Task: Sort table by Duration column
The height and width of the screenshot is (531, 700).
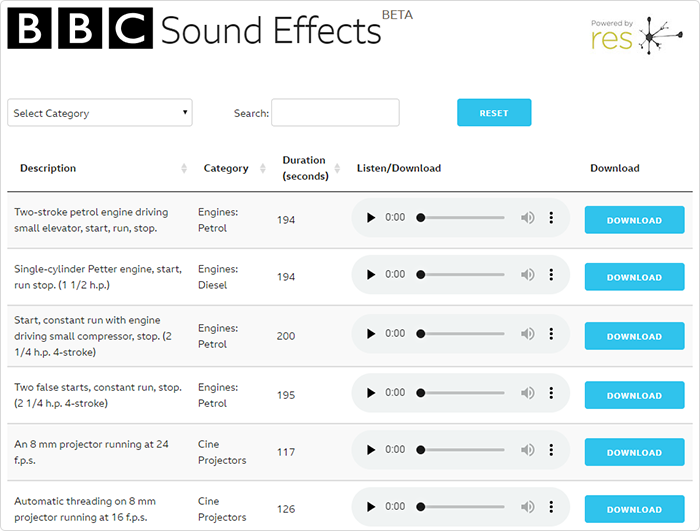Action: click(338, 168)
